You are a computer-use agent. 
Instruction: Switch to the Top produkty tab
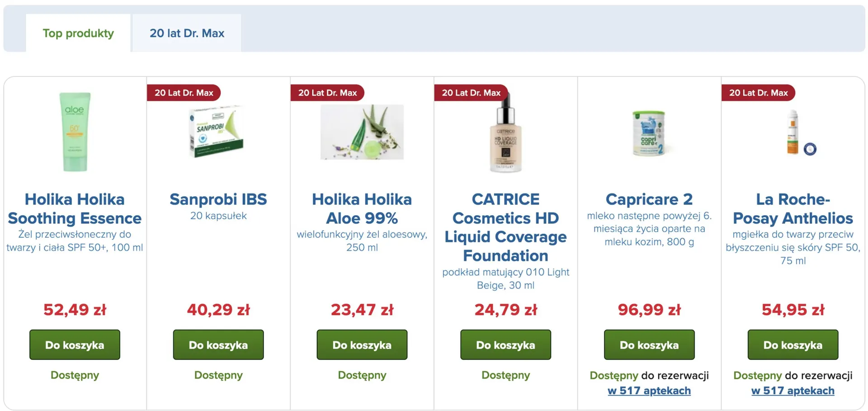(x=78, y=33)
